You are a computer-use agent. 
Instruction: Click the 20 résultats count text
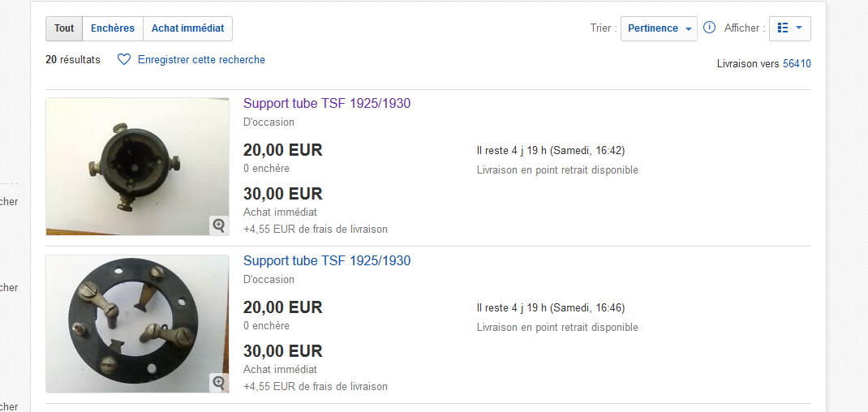coord(73,59)
